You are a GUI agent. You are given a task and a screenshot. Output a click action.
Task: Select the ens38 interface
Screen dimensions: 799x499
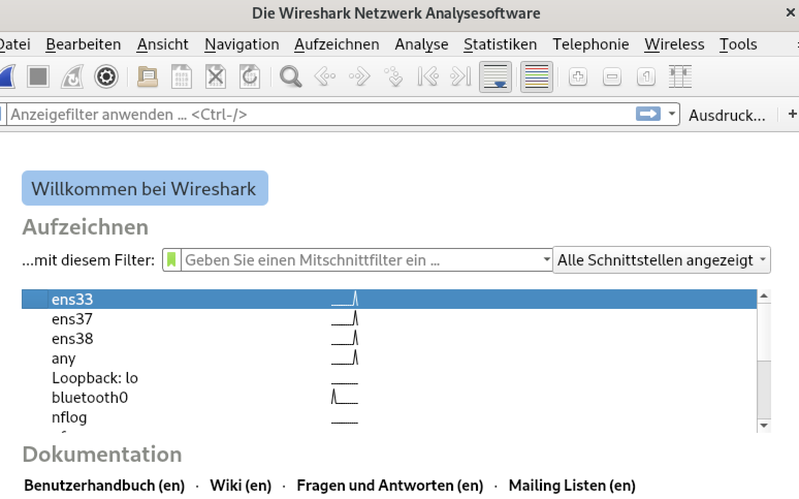pyautogui.click(x=389, y=338)
